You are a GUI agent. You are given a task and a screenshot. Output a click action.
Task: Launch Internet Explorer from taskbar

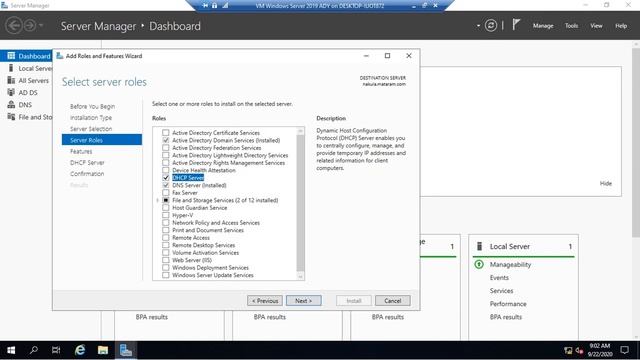click(80, 350)
